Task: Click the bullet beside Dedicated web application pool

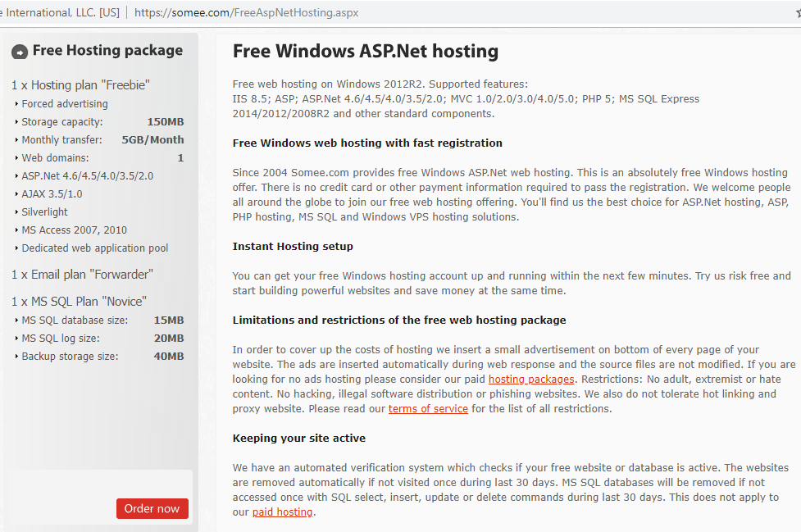Action: [16, 248]
